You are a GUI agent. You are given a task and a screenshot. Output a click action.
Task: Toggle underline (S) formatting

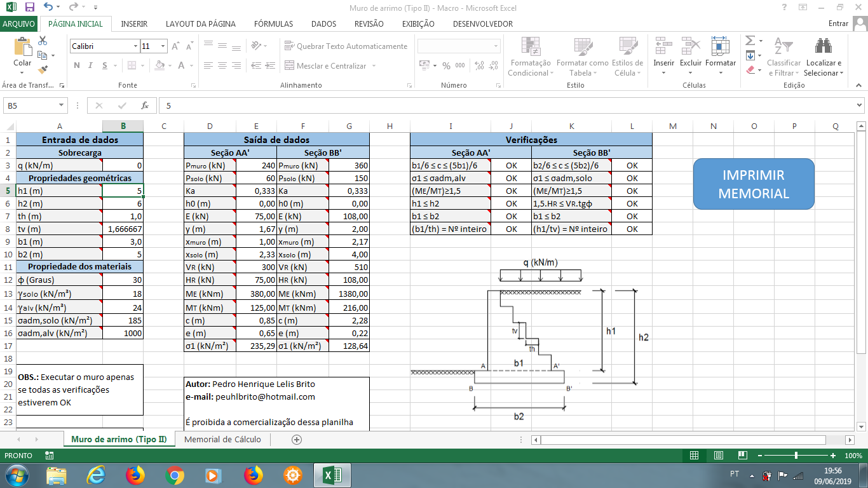pos(105,65)
